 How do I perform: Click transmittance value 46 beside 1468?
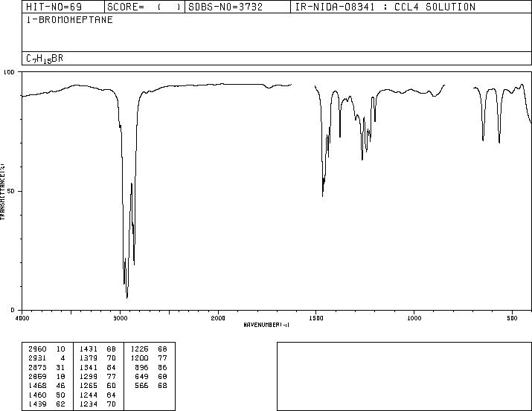[60, 386]
